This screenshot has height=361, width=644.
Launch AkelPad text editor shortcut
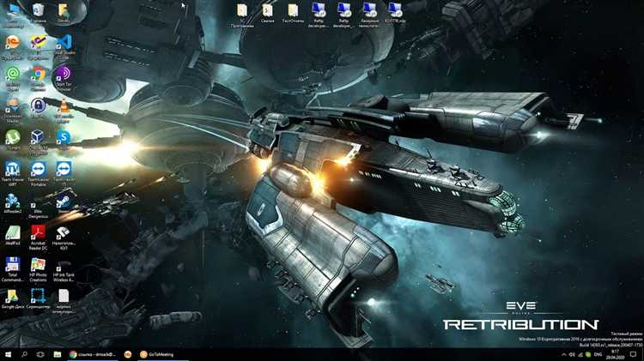(13, 234)
